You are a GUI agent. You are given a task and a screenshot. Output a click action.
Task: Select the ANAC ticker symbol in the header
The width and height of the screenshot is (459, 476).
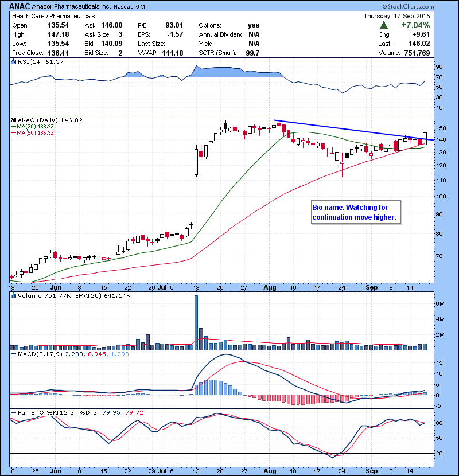[20, 6]
